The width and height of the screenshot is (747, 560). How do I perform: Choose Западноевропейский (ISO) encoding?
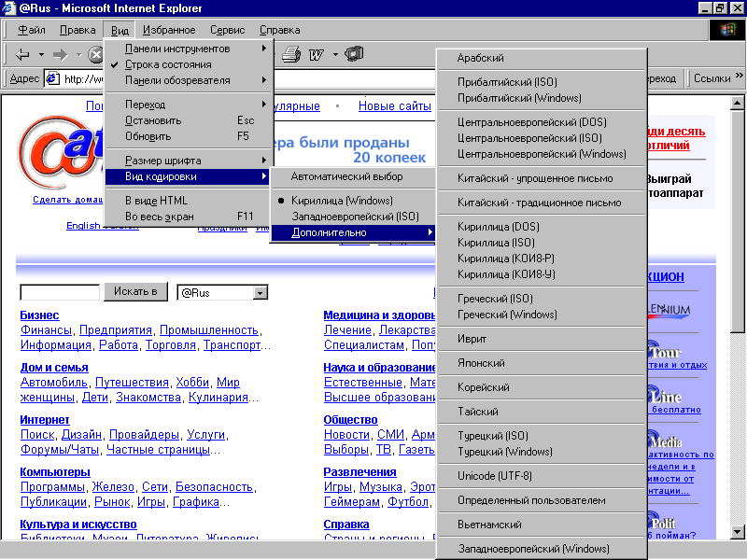(353, 217)
